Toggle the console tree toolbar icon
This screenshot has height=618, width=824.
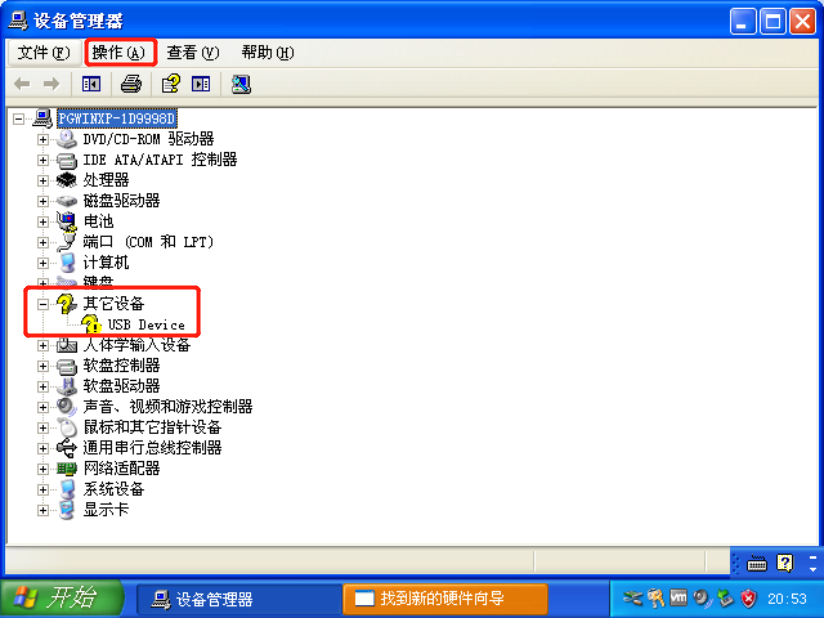point(91,84)
